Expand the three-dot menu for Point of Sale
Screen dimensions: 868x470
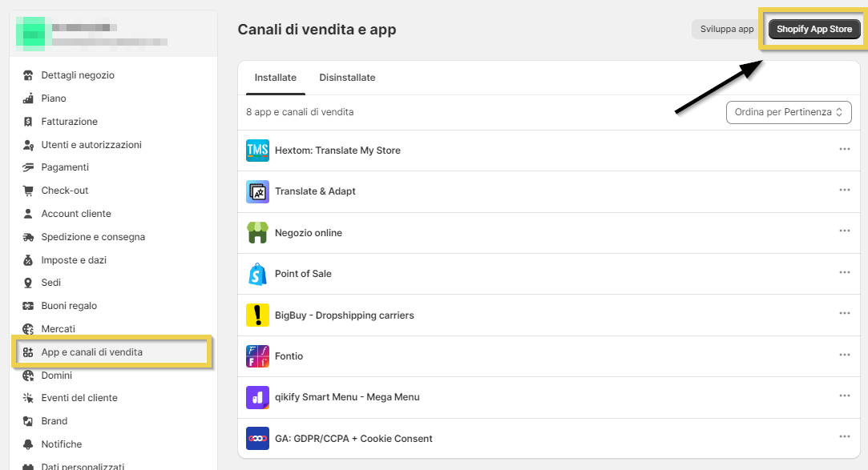(844, 272)
